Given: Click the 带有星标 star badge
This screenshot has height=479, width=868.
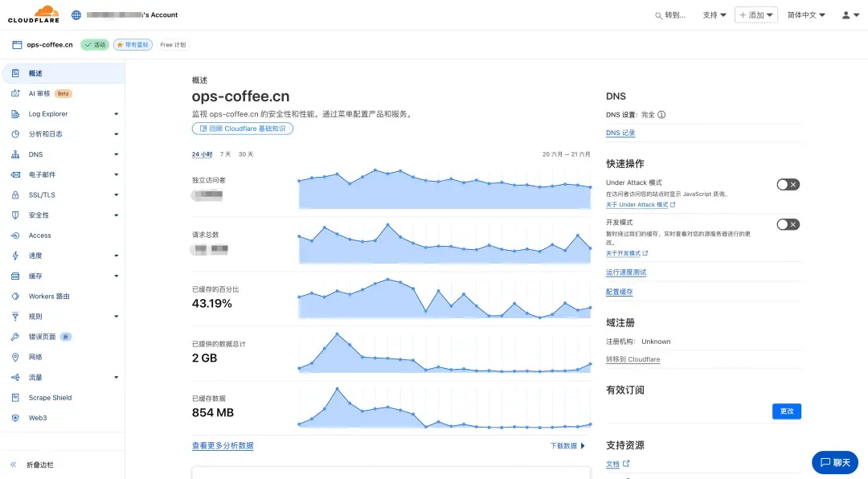Looking at the screenshot, I should coord(133,45).
